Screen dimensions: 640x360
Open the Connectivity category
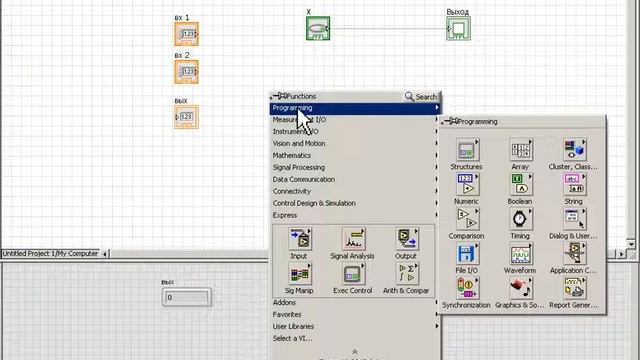[355, 191]
